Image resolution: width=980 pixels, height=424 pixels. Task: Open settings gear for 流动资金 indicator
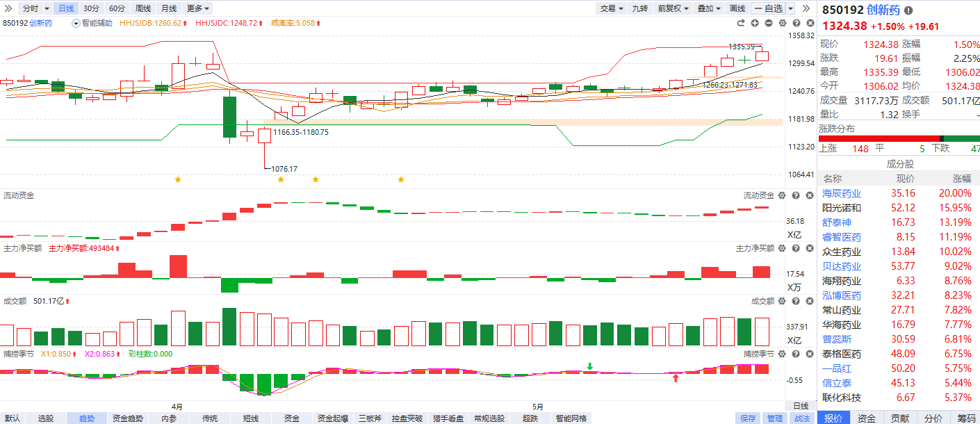tap(782, 195)
